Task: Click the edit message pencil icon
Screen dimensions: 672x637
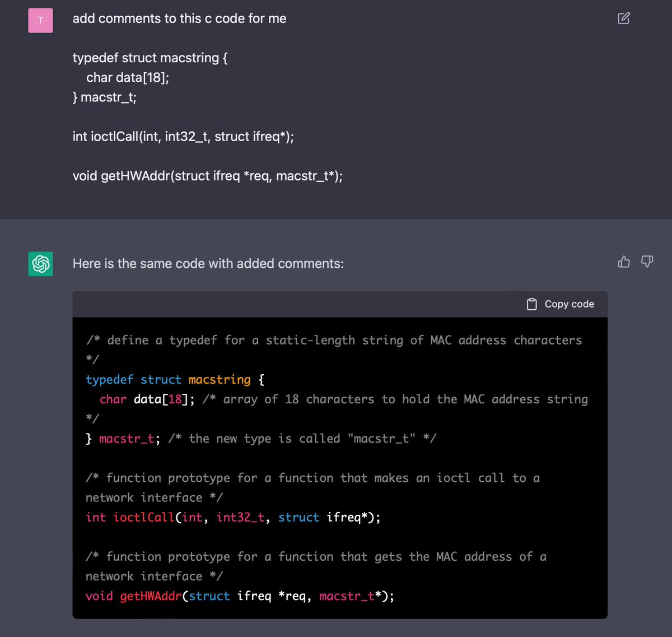Action: (624, 18)
